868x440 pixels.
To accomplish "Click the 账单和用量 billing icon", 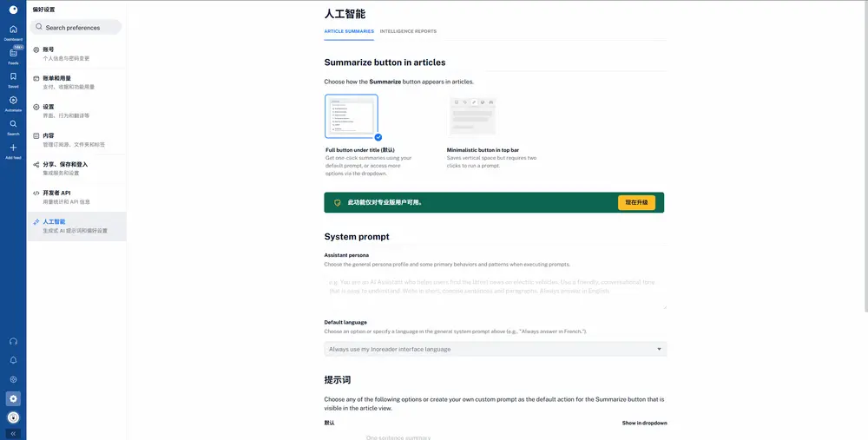I will pyautogui.click(x=36, y=79).
